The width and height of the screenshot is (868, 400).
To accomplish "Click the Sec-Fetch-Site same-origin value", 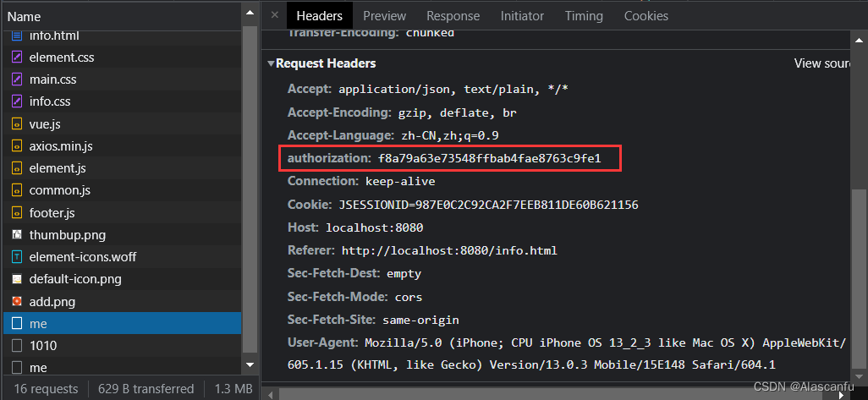I will tap(420, 321).
